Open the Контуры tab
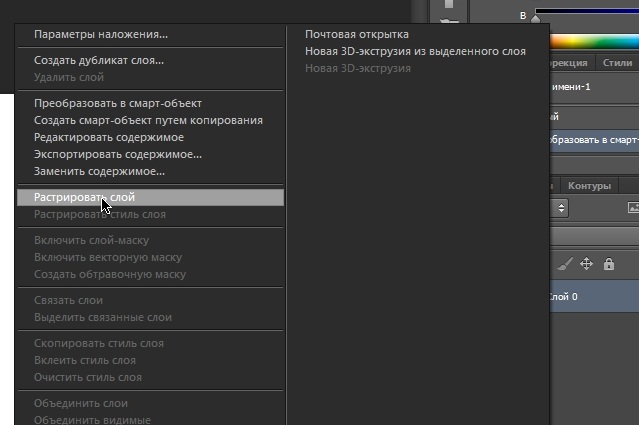Viewport: 639px width, 425px height. tap(589, 186)
